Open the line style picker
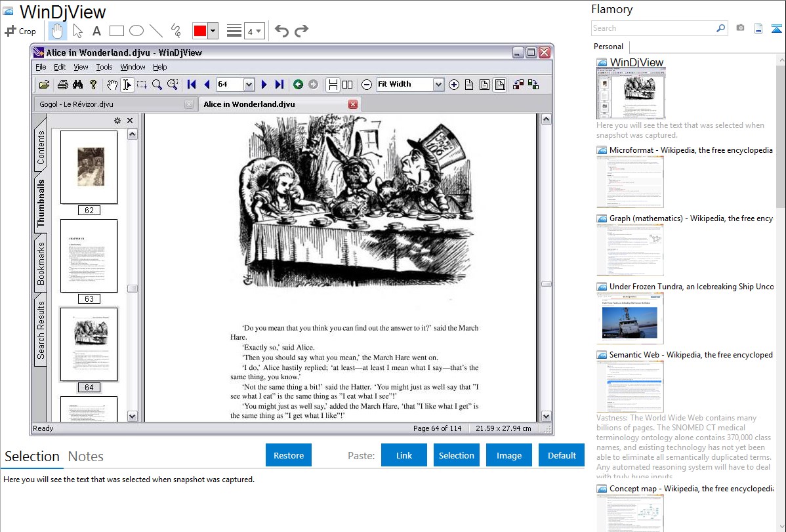 coord(234,31)
